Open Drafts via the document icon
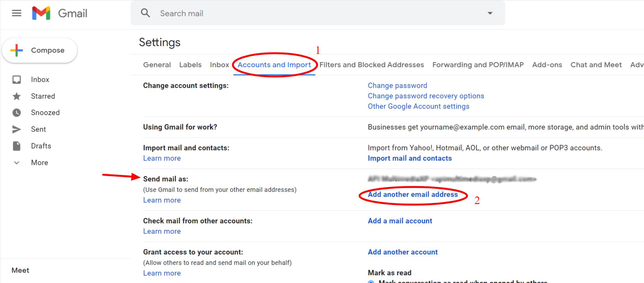The height and width of the screenshot is (283, 644). coord(17,146)
